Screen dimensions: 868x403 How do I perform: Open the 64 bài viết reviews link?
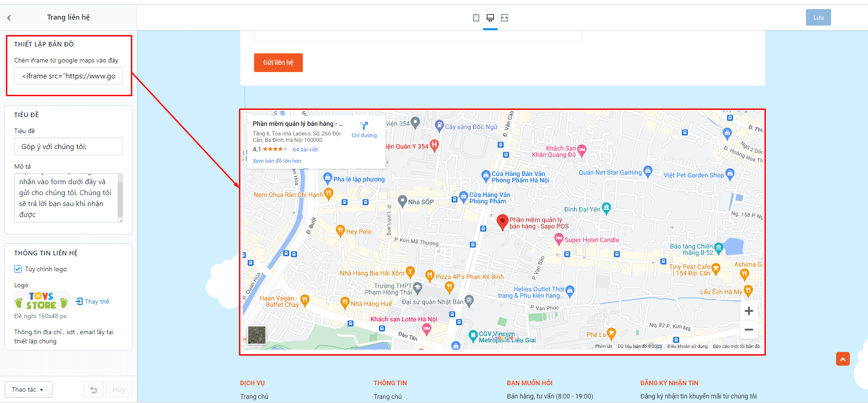click(x=305, y=150)
